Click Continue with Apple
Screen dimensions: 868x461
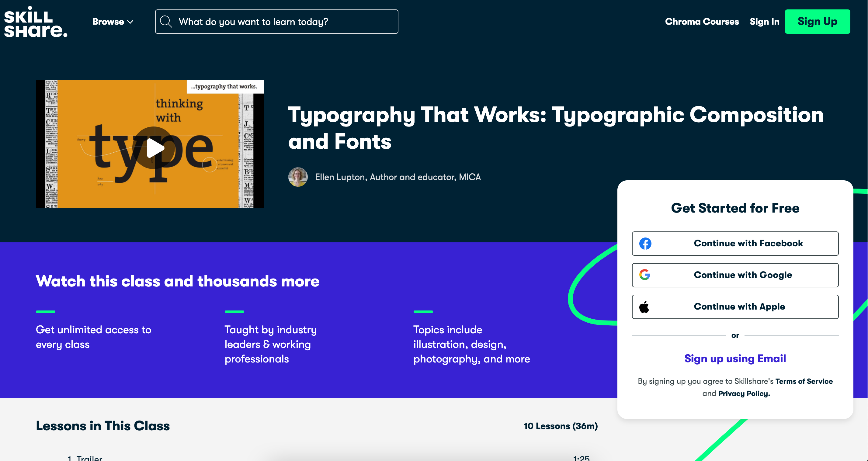click(x=735, y=307)
